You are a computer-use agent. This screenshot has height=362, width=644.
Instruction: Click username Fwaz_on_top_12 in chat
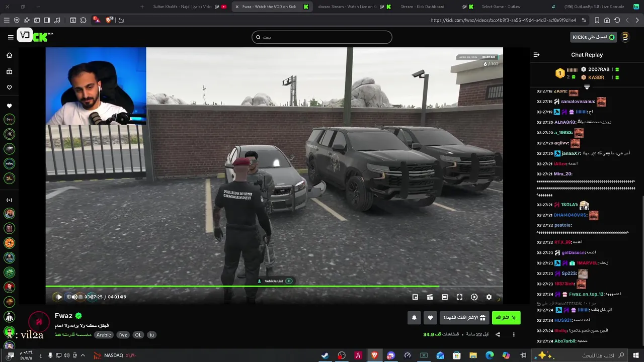(586, 294)
